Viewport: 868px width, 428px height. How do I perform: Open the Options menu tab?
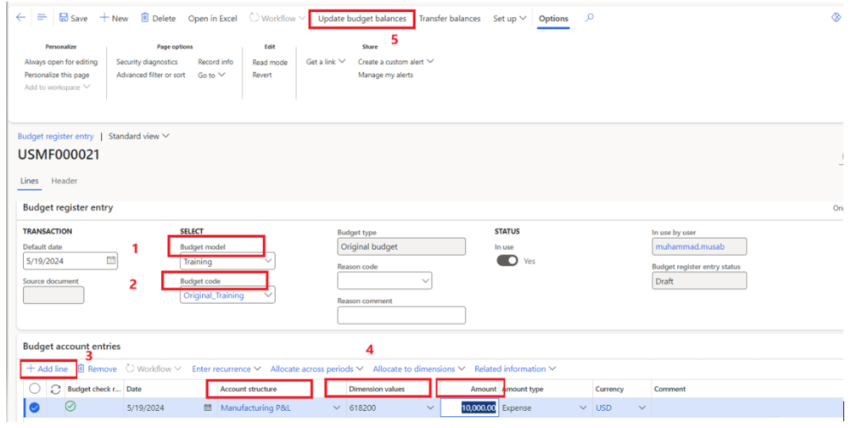553,18
